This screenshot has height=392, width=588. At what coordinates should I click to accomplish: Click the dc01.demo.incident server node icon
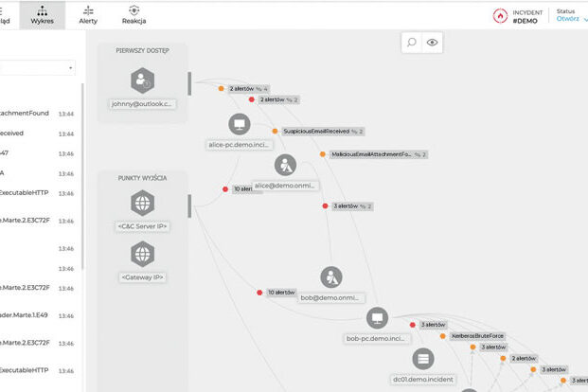pos(422,359)
